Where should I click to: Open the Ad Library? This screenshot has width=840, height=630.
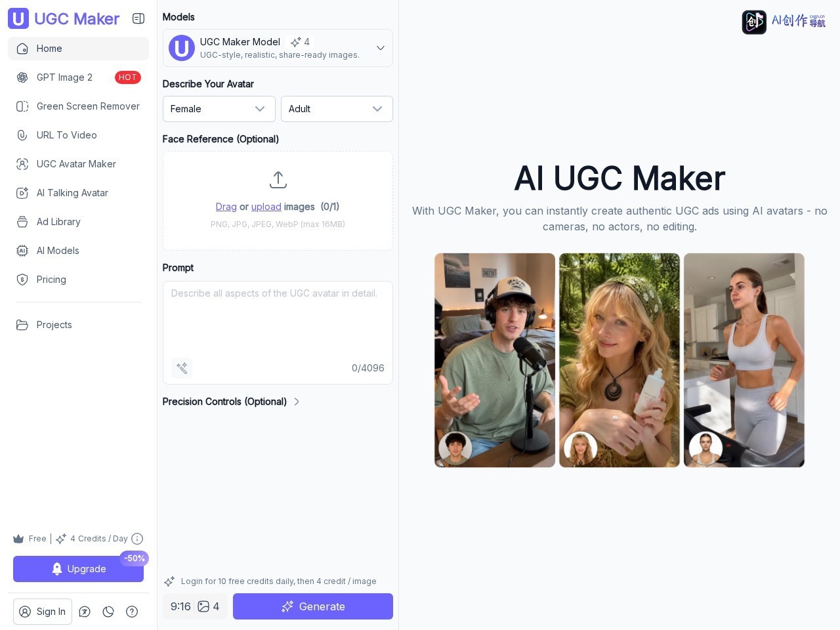[x=78, y=222]
